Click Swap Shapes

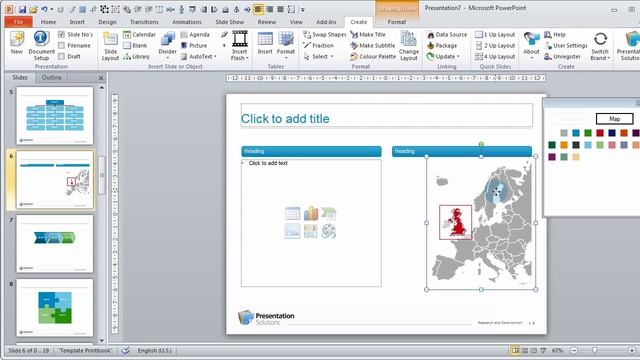pos(324,35)
